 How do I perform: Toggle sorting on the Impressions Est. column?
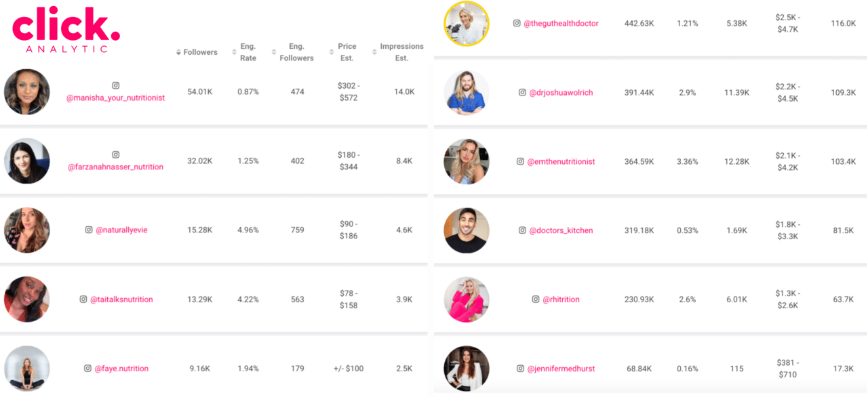373,51
